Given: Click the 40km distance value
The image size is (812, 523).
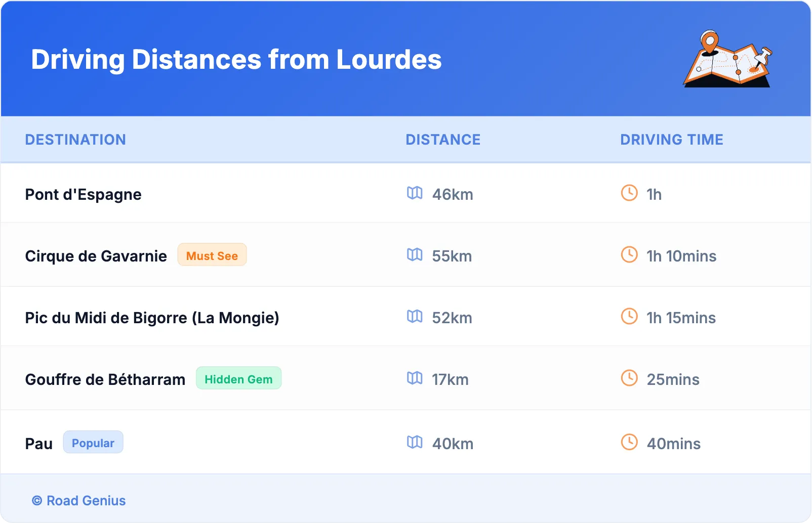Looking at the screenshot, I should pos(453,444).
